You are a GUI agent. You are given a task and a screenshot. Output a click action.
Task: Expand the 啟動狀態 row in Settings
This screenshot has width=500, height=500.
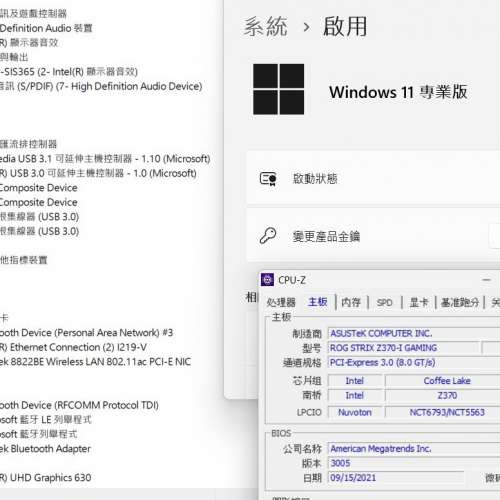373,178
